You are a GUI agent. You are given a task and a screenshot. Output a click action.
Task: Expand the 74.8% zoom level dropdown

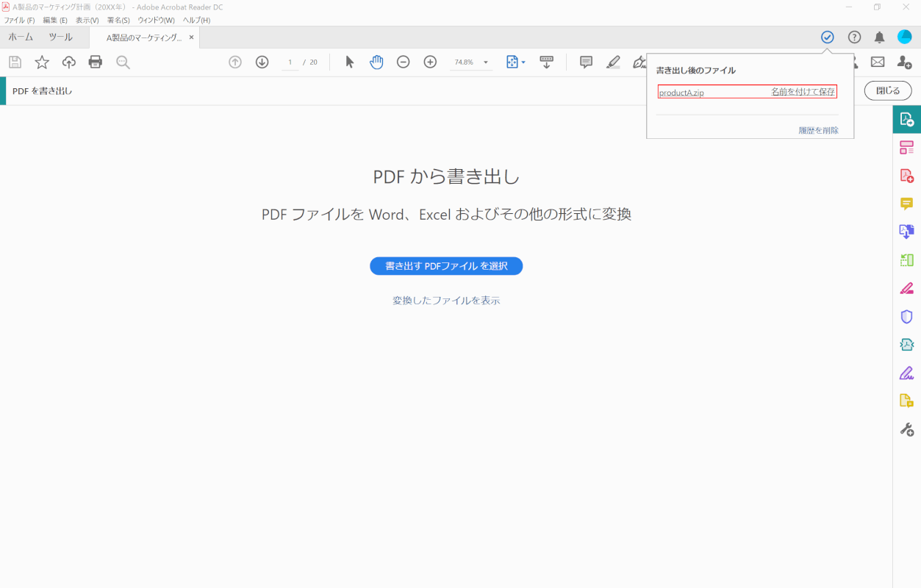click(486, 62)
